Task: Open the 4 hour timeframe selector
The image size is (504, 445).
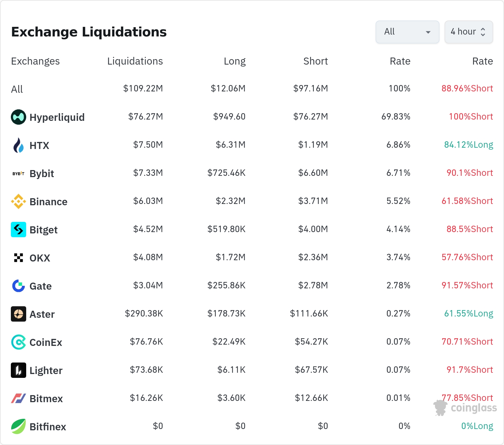Action: point(469,32)
